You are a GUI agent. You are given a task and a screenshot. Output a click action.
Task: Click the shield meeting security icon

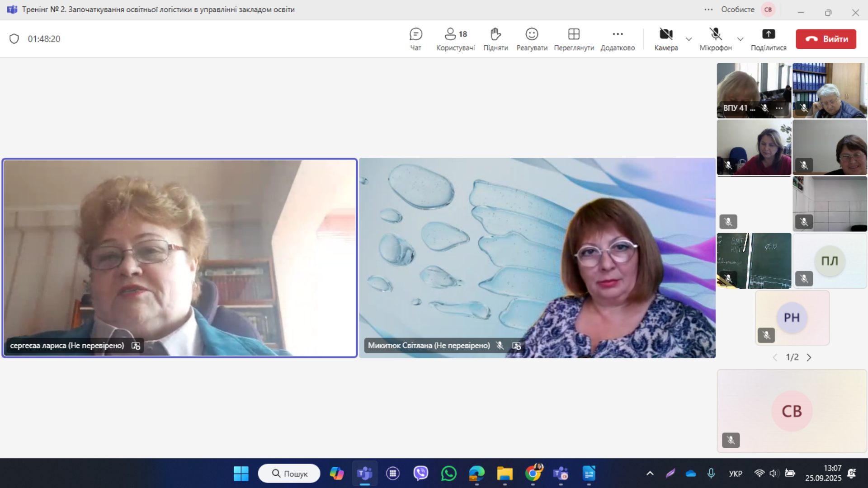coord(14,39)
